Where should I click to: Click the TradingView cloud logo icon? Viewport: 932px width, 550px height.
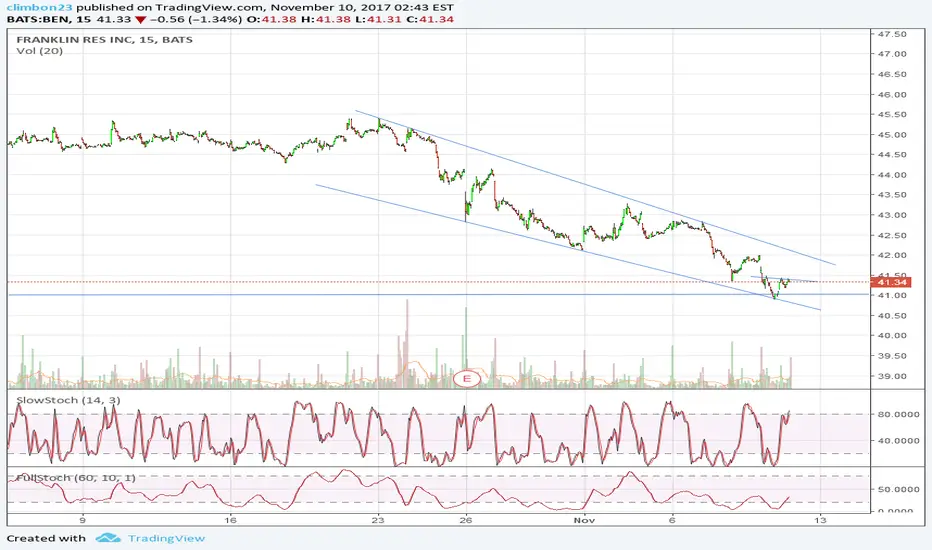[x=108, y=538]
